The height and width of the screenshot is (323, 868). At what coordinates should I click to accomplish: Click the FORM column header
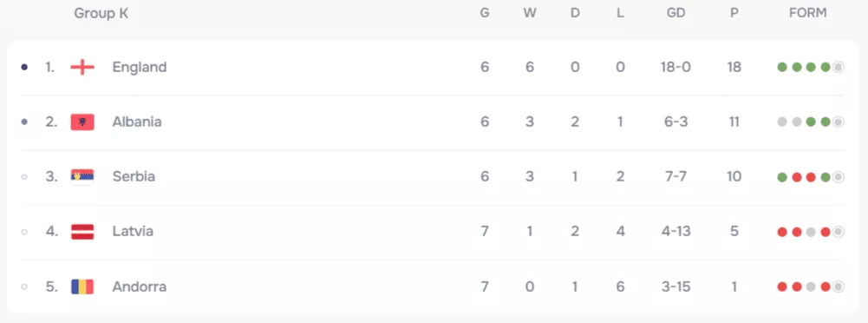pyautogui.click(x=807, y=13)
